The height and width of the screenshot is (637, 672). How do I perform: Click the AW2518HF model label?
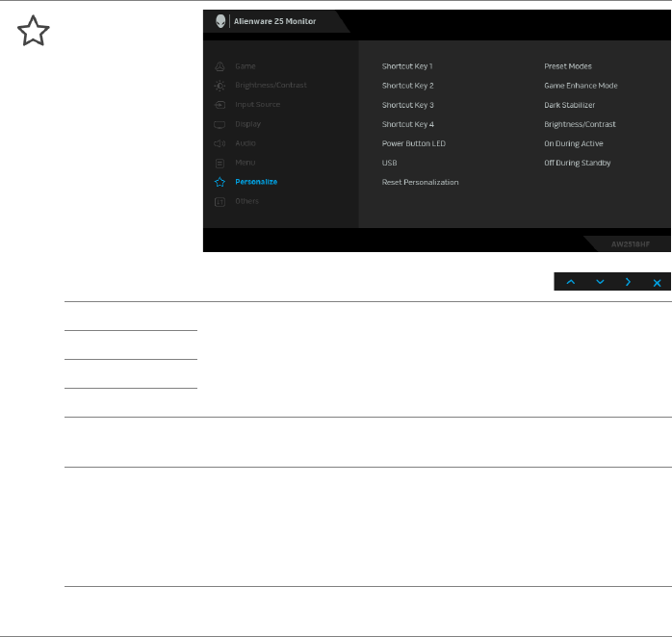pos(630,244)
